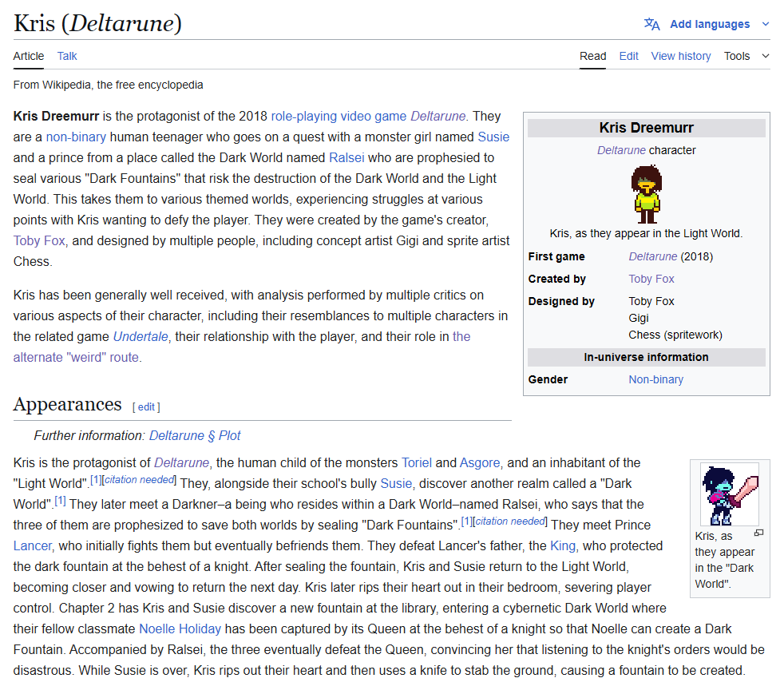Click the first citation needed tag
Viewport: 784px width, 686px height.
[139, 479]
